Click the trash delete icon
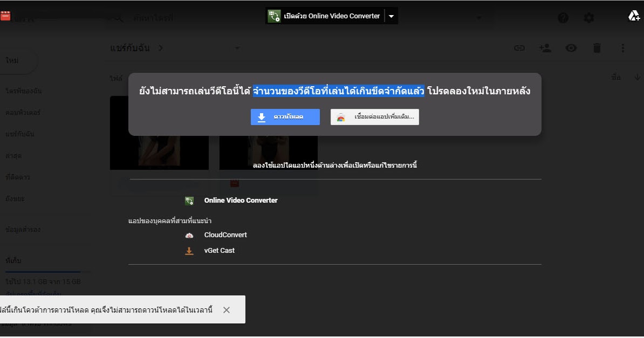 tap(597, 48)
